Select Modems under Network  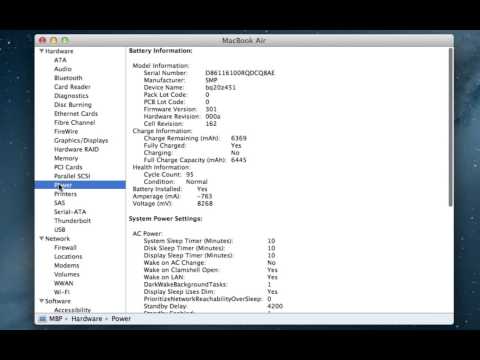67,265
